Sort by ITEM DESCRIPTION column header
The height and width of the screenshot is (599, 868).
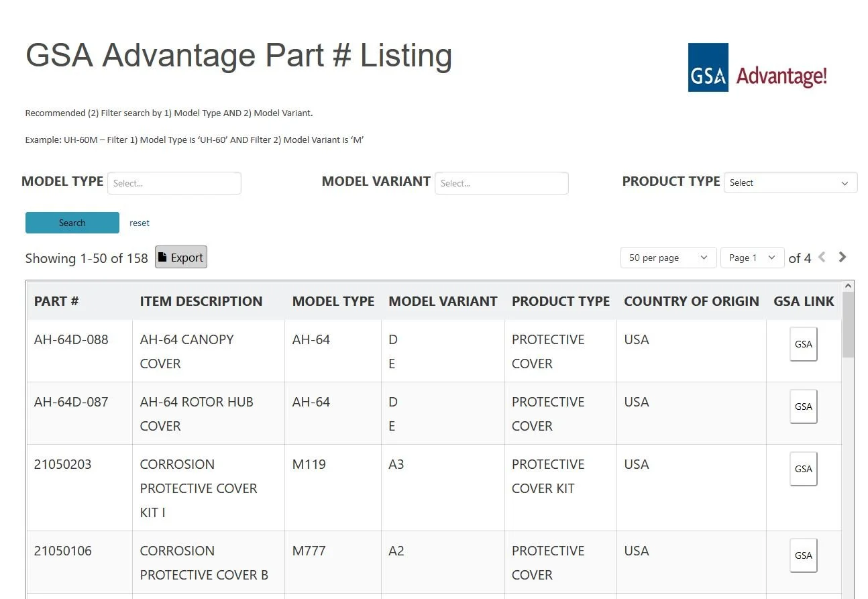tap(201, 301)
